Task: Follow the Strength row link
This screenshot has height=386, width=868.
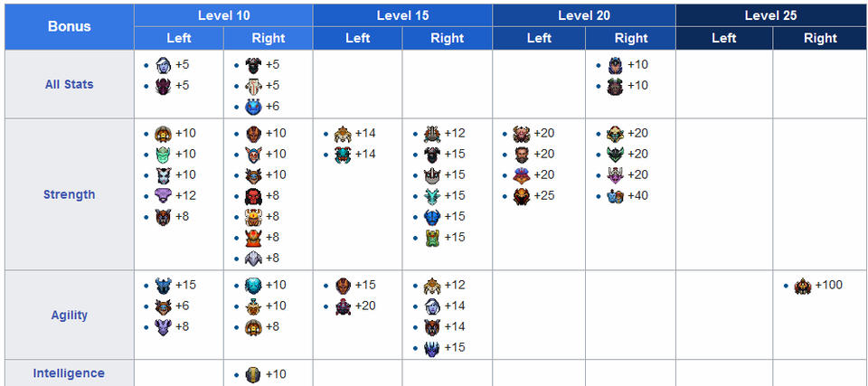Action: coord(70,195)
